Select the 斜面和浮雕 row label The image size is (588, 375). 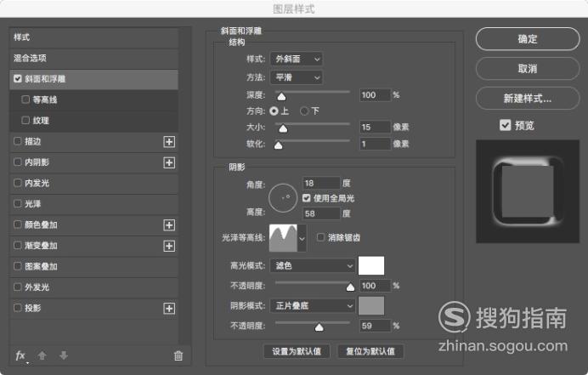(x=45, y=79)
